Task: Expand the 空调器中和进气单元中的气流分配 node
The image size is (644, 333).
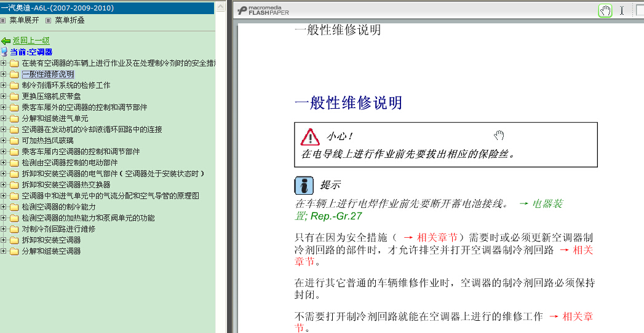Action: [3, 195]
